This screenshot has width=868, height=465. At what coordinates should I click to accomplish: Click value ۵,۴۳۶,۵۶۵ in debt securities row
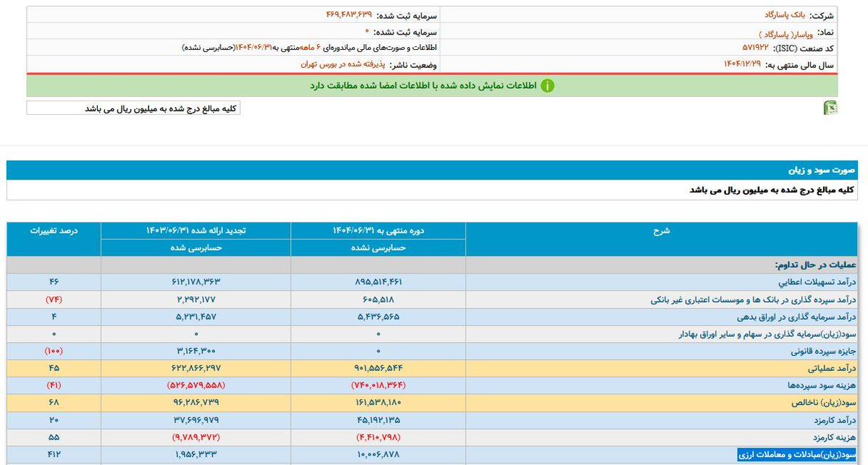click(379, 317)
